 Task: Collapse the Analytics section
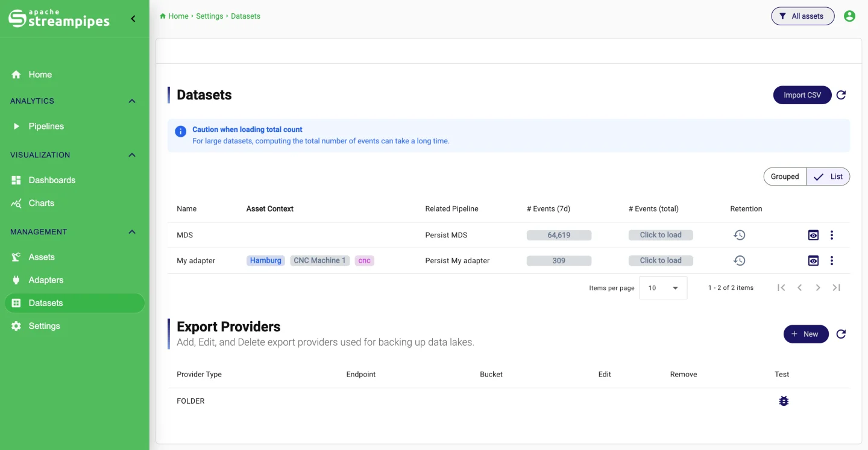[x=132, y=101]
